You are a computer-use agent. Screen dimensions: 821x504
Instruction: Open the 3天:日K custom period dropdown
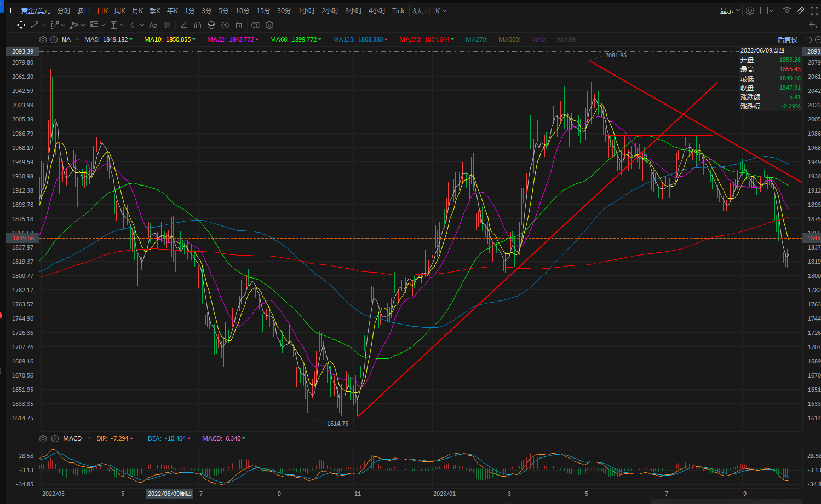429,10
